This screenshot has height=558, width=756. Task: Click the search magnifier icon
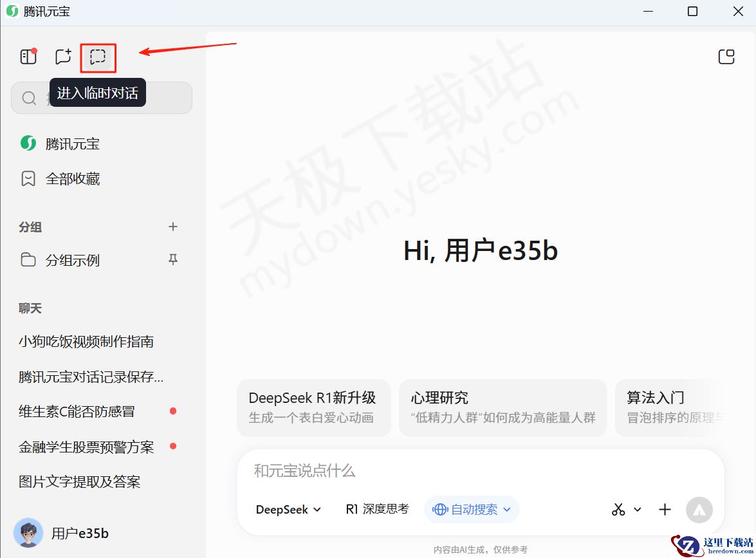point(29,98)
